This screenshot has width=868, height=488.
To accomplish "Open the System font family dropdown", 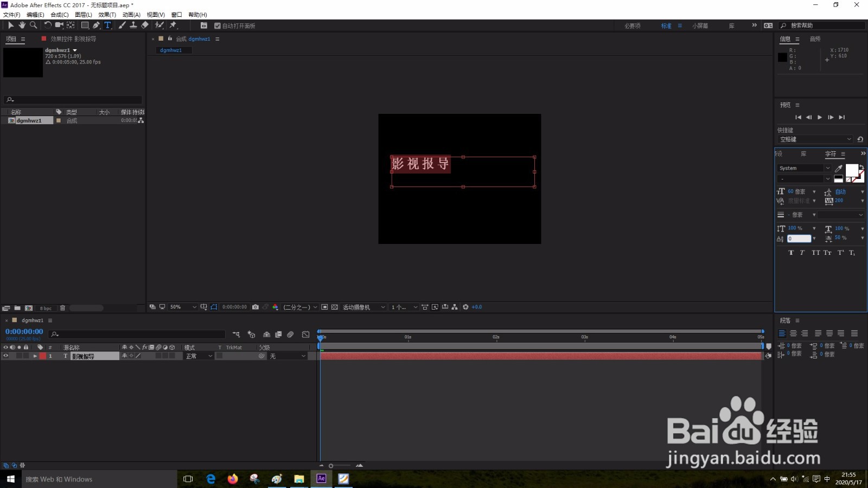I will pos(805,168).
